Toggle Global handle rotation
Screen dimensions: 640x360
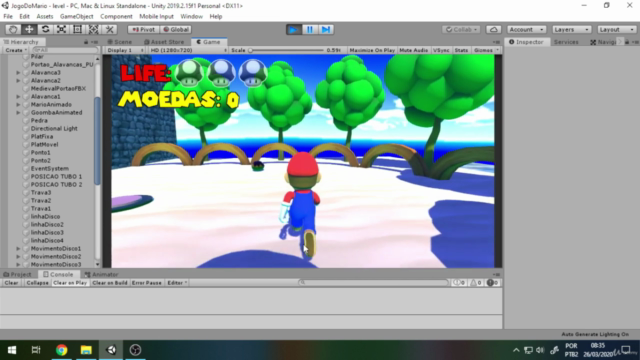(x=176, y=29)
